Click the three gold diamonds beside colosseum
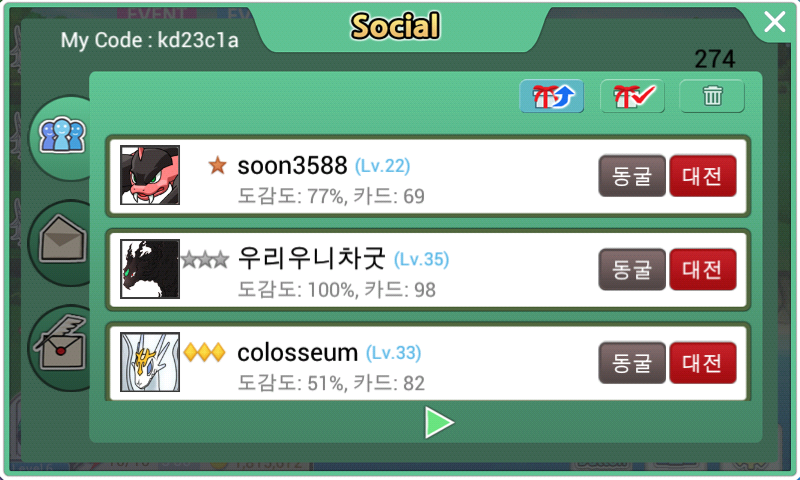The image size is (800, 480). click(x=204, y=352)
